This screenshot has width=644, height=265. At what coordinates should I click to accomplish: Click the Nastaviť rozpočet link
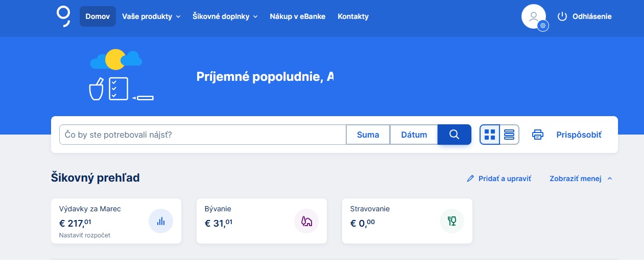[85, 235]
